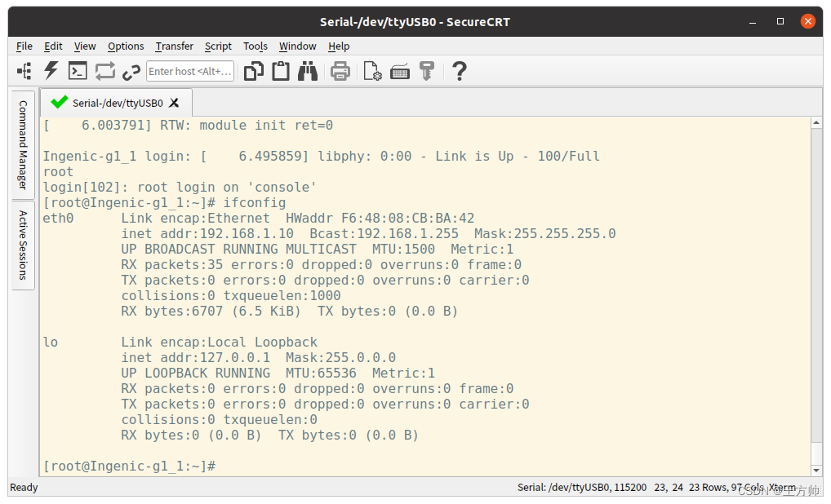831x504 pixels.
Task: Open the Script menu
Action: (218, 46)
